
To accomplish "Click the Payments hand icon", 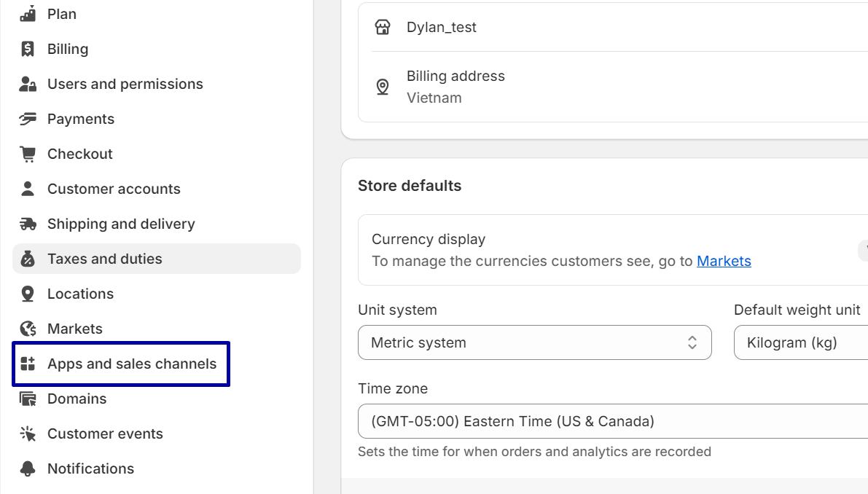I will (x=28, y=119).
